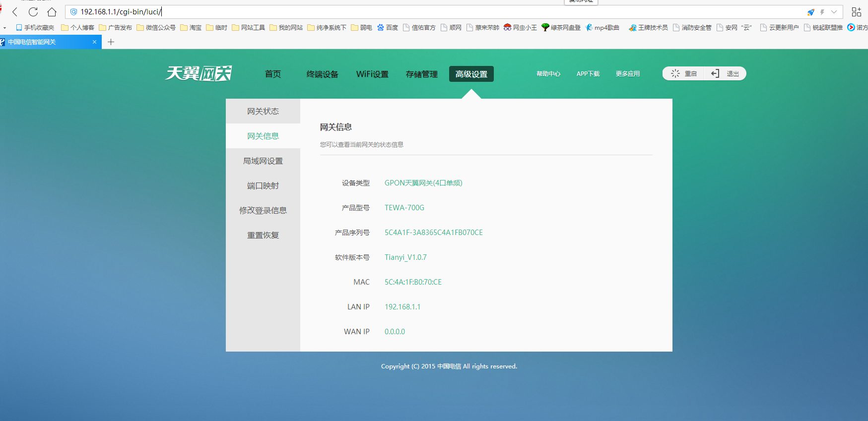Click serial number 5C4A1F-3A8365C4A1FB070CE
This screenshot has width=868, height=421.
pyautogui.click(x=434, y=233)
